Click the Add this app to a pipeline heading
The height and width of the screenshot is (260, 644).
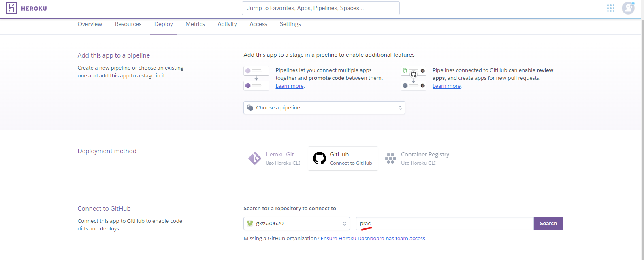point(114,55)
